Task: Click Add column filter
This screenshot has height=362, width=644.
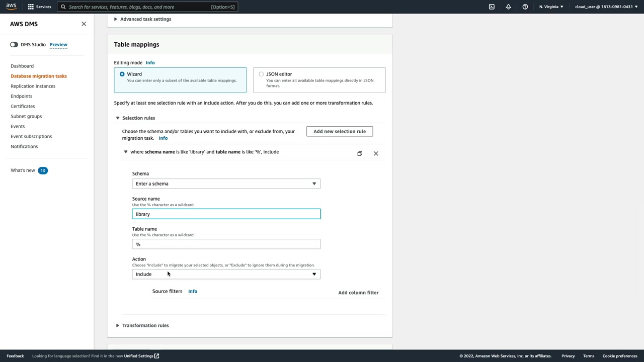Action: click(x=358, y=293)
